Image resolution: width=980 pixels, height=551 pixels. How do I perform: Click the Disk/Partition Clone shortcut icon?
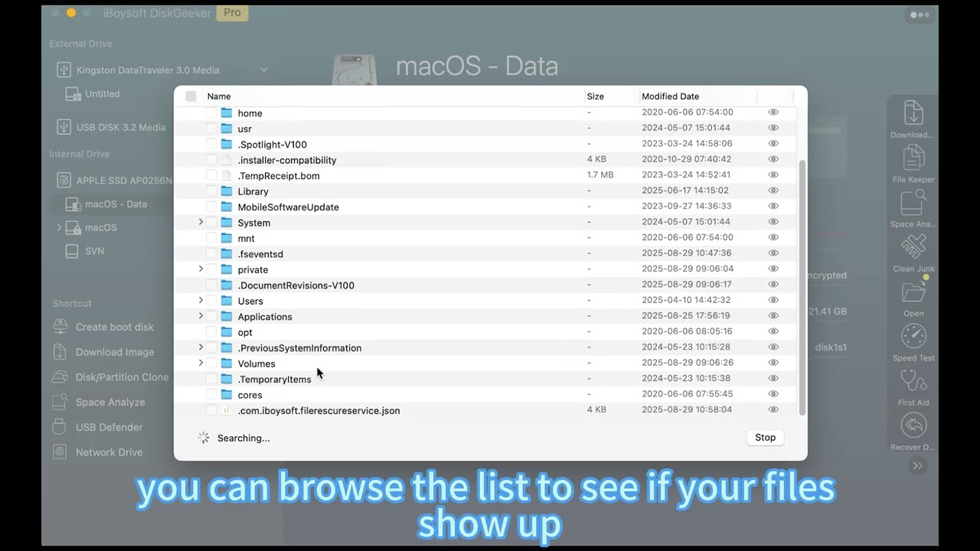point(60,377)
